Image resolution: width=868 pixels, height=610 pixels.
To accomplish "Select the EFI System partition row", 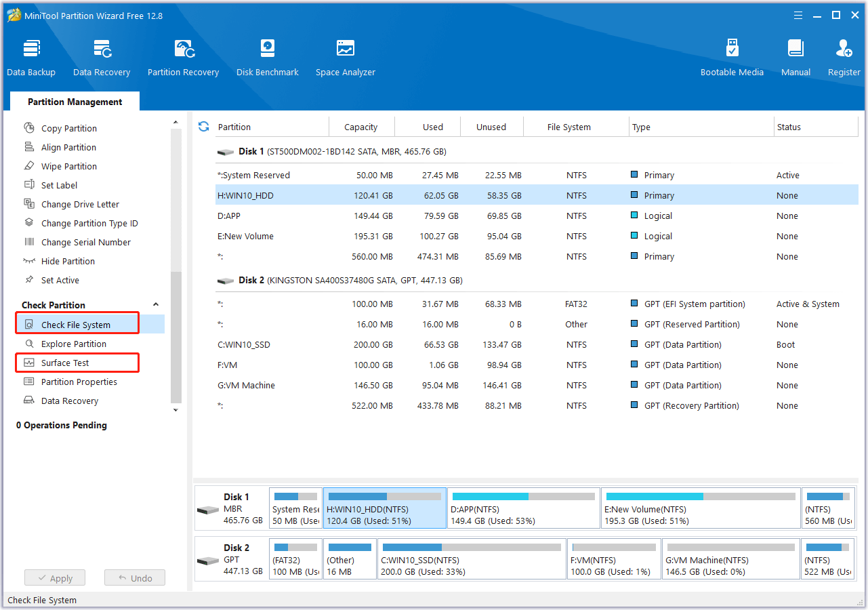I will 537,304.
